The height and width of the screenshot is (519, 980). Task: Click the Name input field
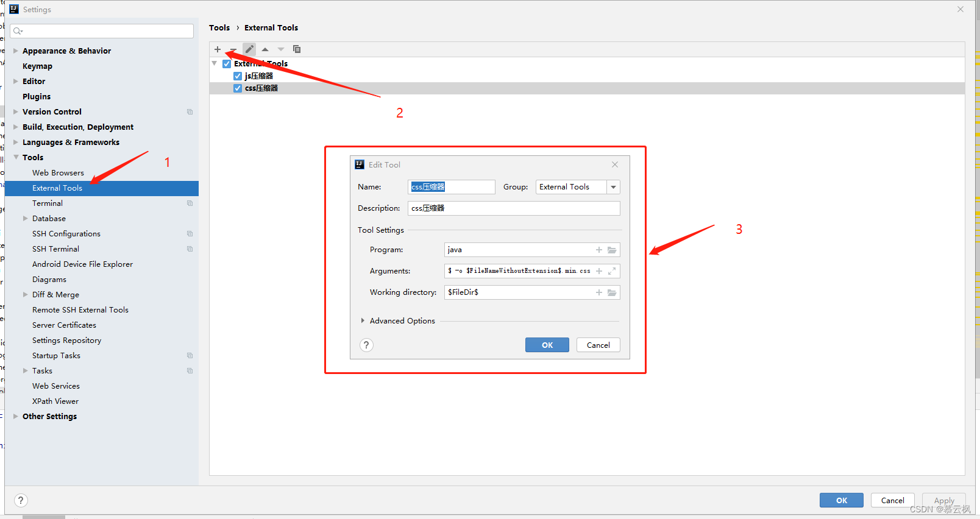(x=452, y=187)
